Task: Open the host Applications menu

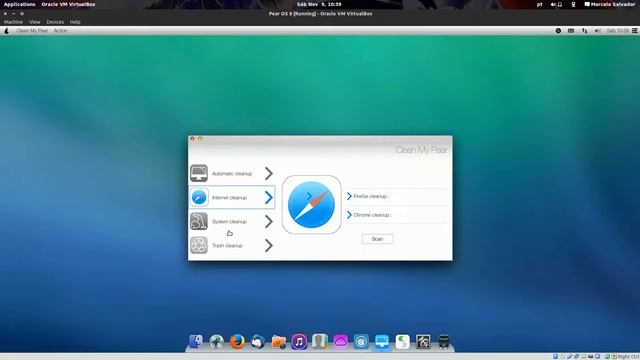Action: 20,4
